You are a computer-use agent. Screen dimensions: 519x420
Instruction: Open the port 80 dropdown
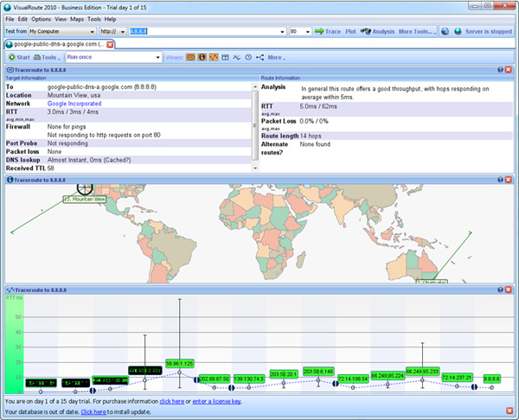pos(310,31)
